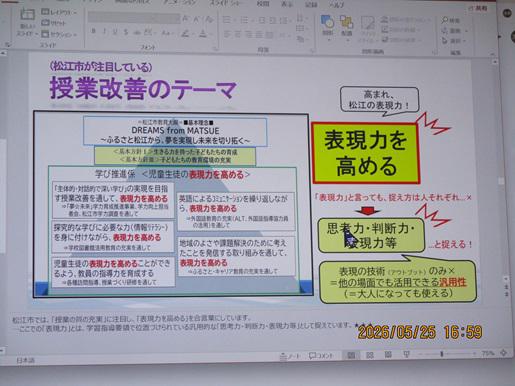Open the text direction dropdown
This screenshot has height=386, width=515.
(301, 18)
